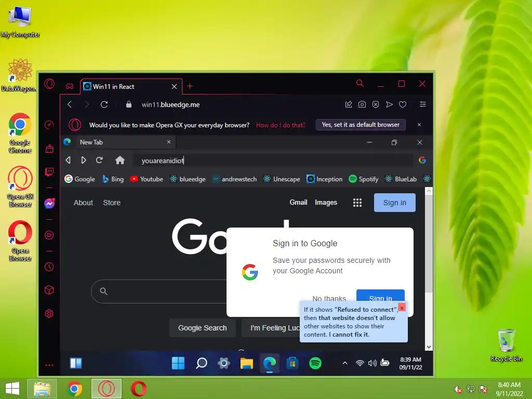Open the Player icon in sidebar
Viewport: 532px width, 399px height.
pos(49,235)
